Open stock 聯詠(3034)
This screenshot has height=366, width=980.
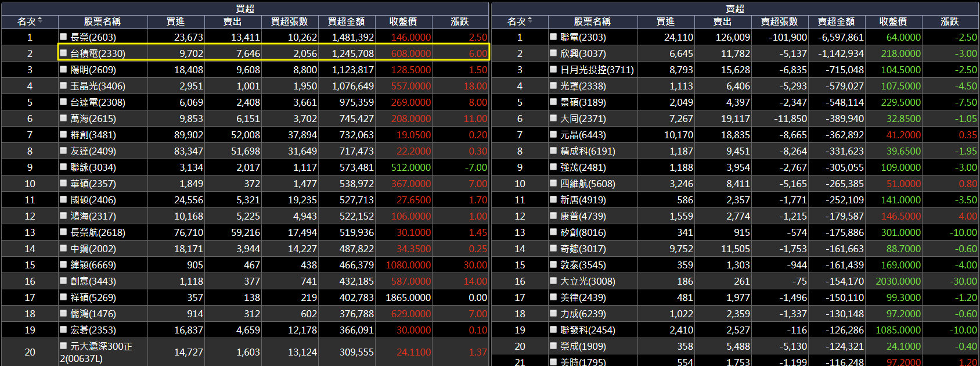[93, 167]
